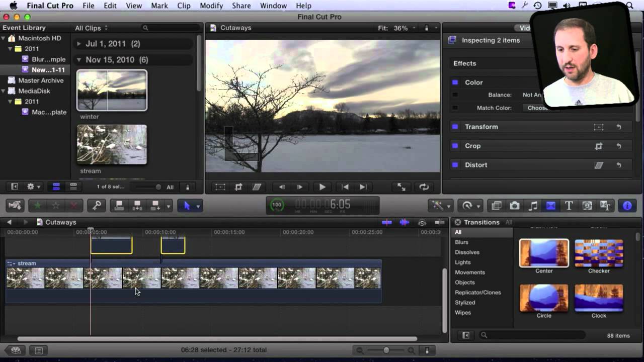
Task: Collapse the MediaDisk tree item
Action: point(4,91)
